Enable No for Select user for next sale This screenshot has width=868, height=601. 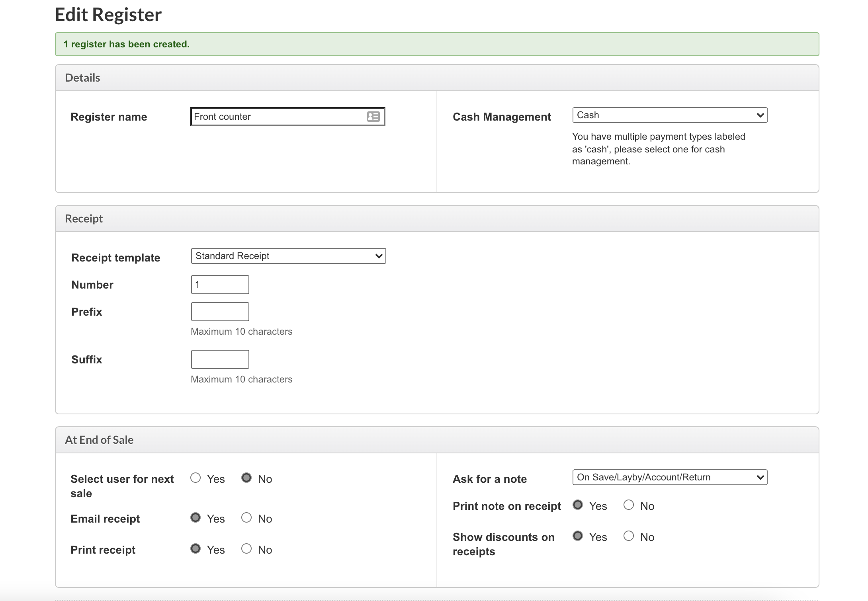point(246,478)
